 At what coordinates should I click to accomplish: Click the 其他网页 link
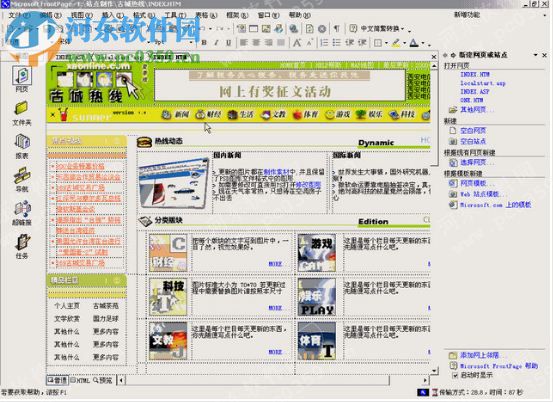[476, 110]
